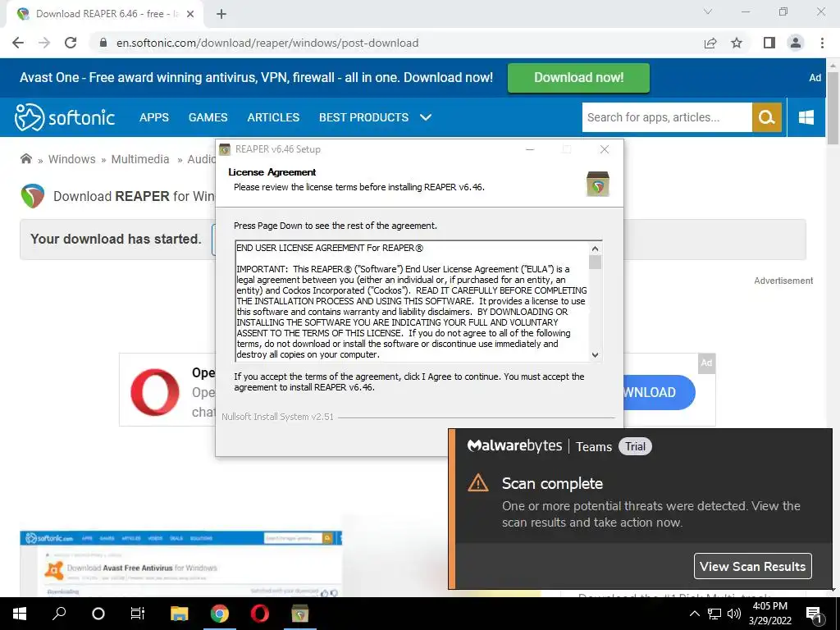Open File Explorer from taskbar
Image resolution: width=840 pixels, height=630 pixels.
[x=180, y=614]
